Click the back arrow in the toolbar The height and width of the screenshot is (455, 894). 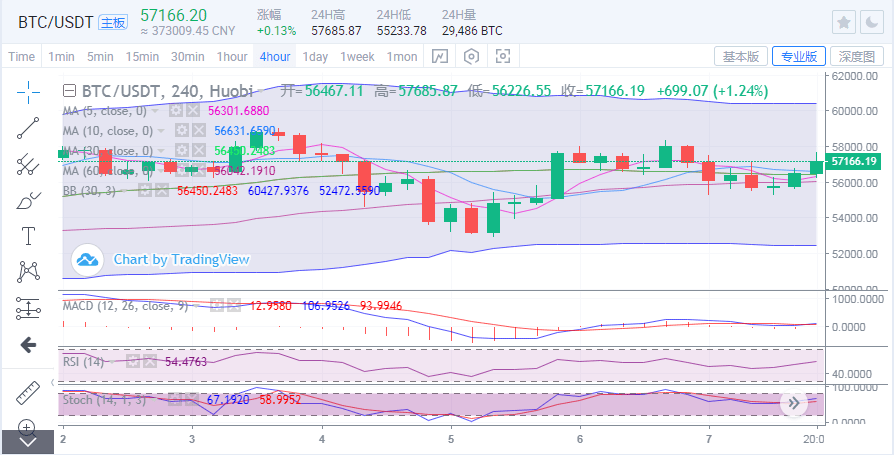27,344
